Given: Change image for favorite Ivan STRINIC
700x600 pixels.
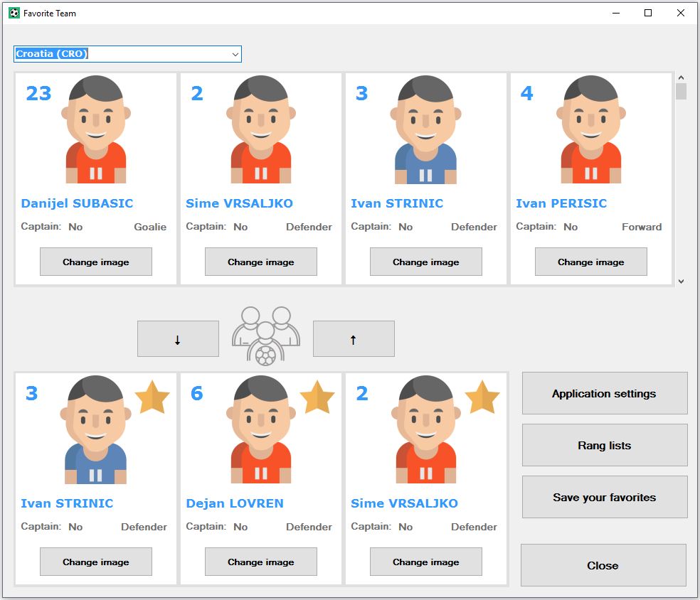Looking at the screenshot, I should [96, 562].
